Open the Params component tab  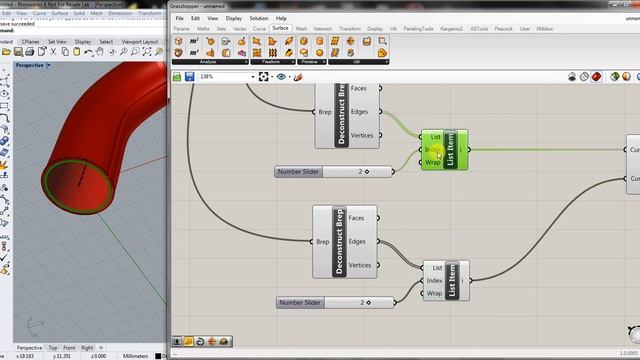pyautogui.click(x=181, y=29)
